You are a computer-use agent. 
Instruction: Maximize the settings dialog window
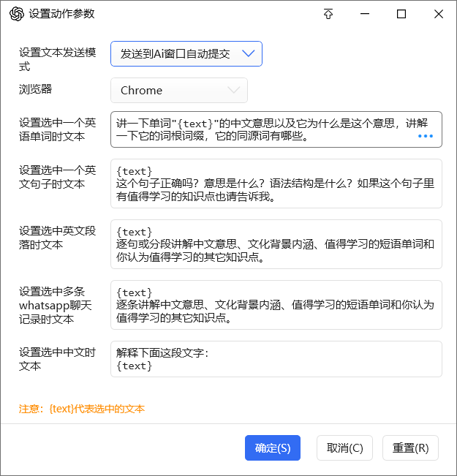(x=401, y=14)
